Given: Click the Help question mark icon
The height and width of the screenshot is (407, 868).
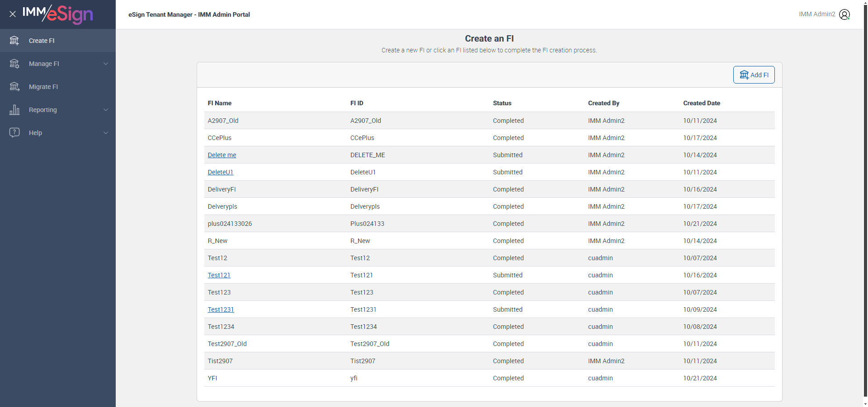Looking at the screenshot, I should (14, 132).
